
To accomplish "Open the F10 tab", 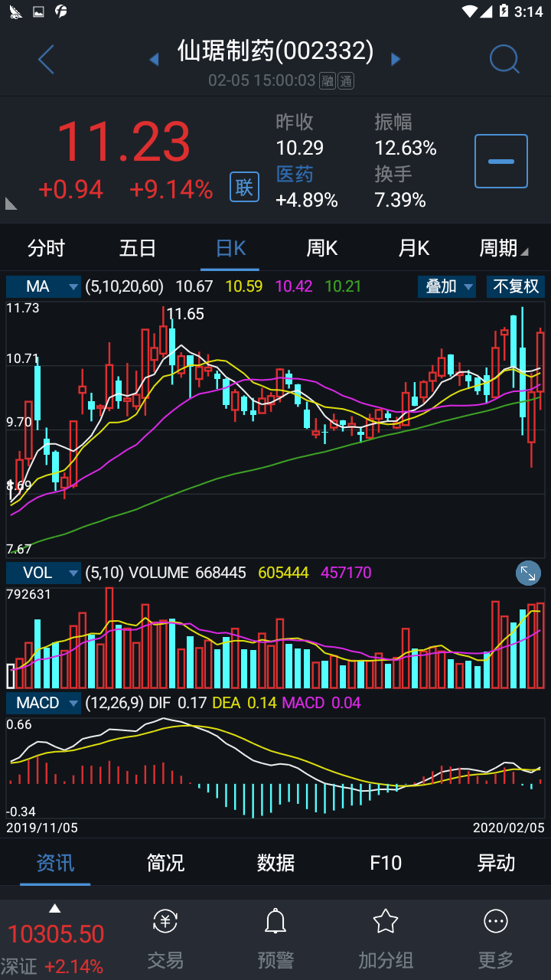I will point(386,863).
